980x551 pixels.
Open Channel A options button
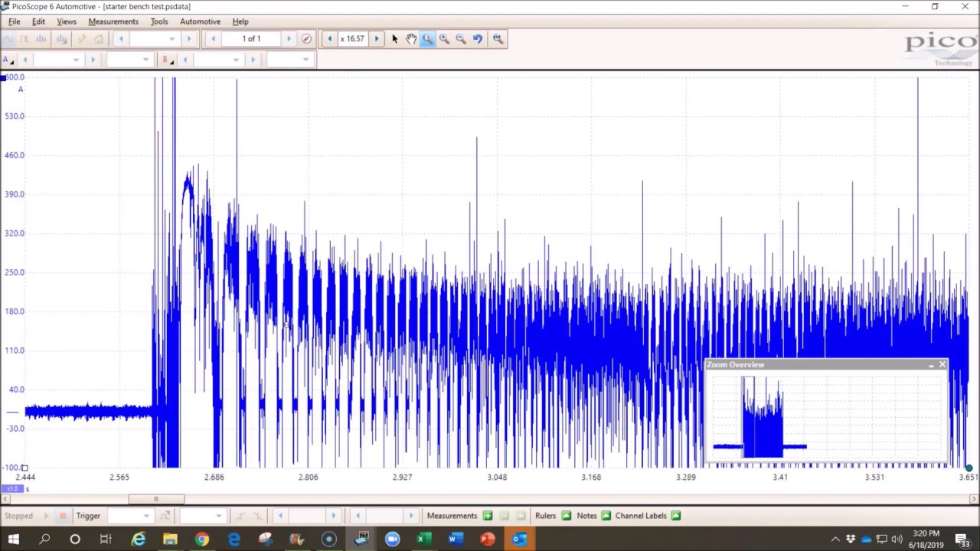pyautogui.click(x=7, y=59)
